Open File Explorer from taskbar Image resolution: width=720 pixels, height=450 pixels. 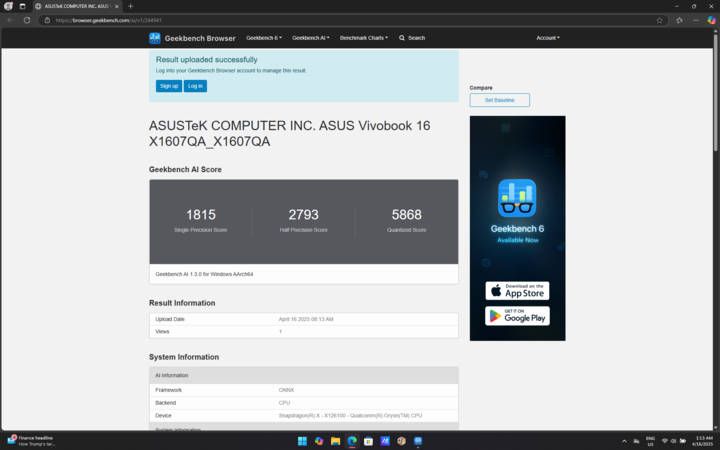point(335,441)
